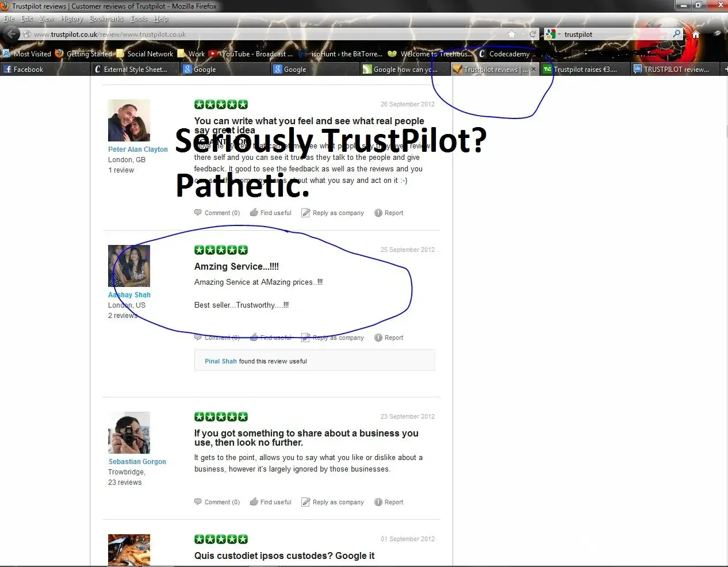Open the Tools menu

click(139, 18)
